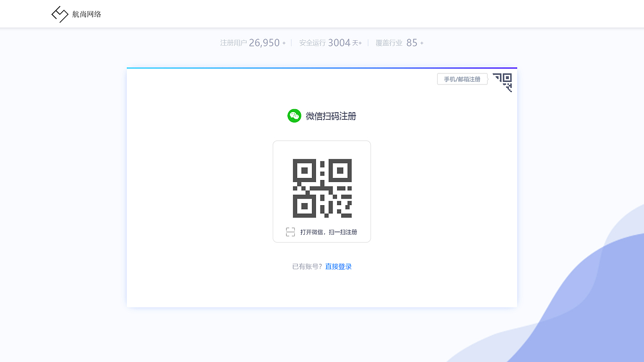Open the 直接登录 login link
Screen dimensions: 644x362
tap(338, 266)
